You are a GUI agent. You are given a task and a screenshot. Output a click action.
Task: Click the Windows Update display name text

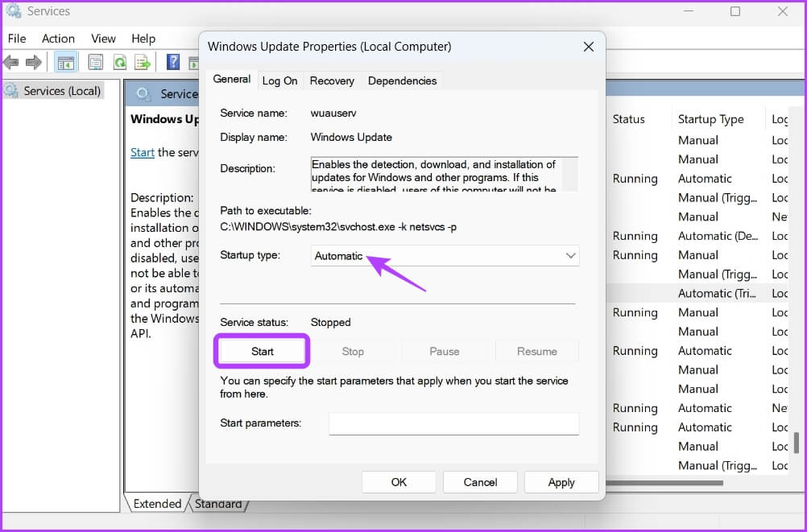(351, 138)
